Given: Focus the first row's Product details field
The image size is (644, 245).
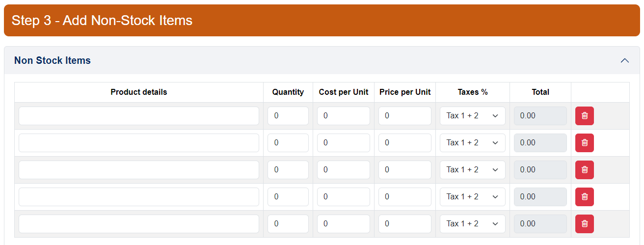Looking at the screenshot, I should [139, 116].
